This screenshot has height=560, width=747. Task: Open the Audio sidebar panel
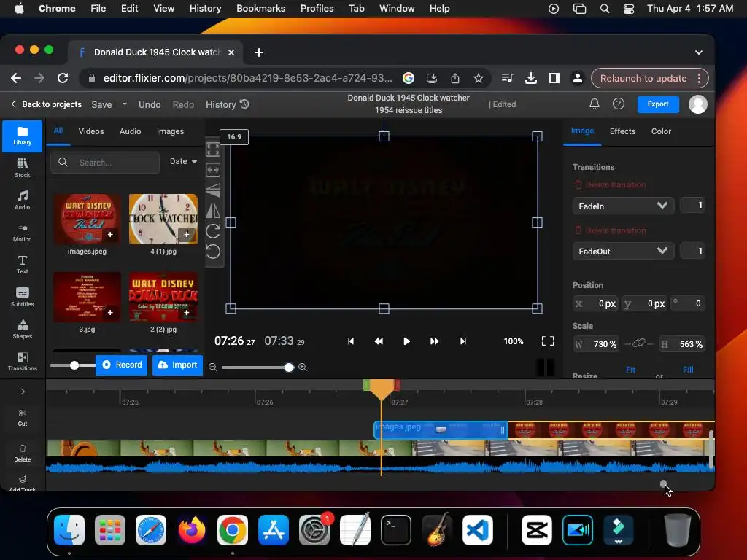[x=22, y=200]
